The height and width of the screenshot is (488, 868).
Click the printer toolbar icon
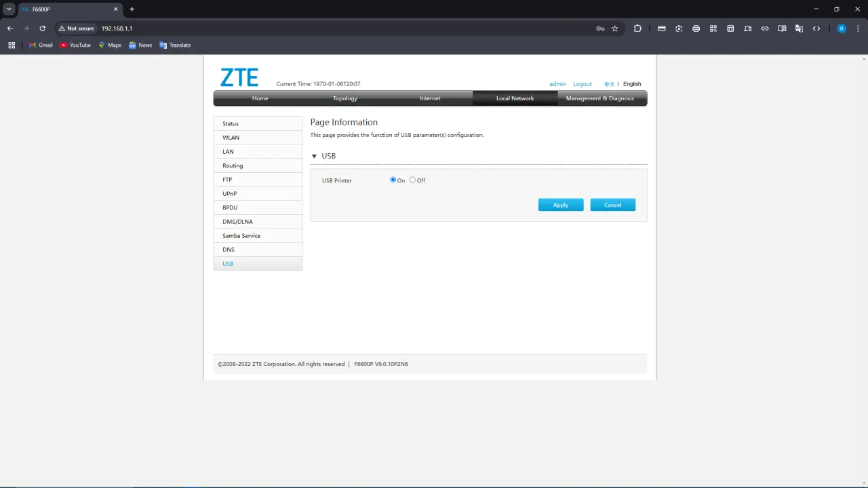point(696,28)
